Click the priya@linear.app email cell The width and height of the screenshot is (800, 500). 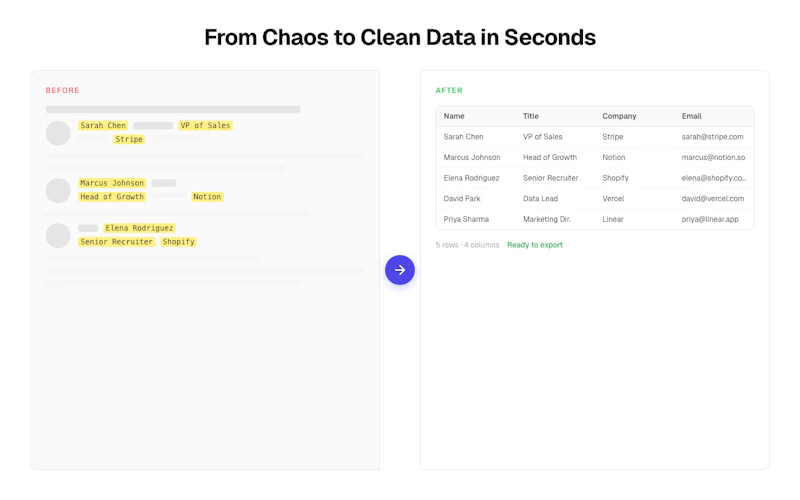coord(710,219)
